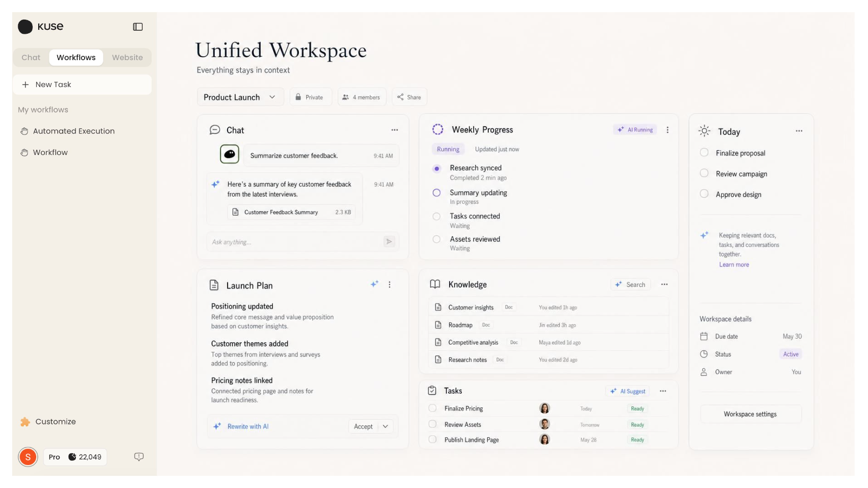
Task: Send message with arrow icon in chat
Action: [389, 242]
